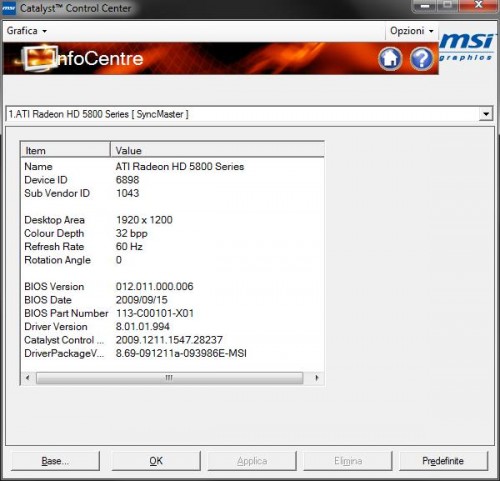Select value 6898

click(x=127, y=180)
